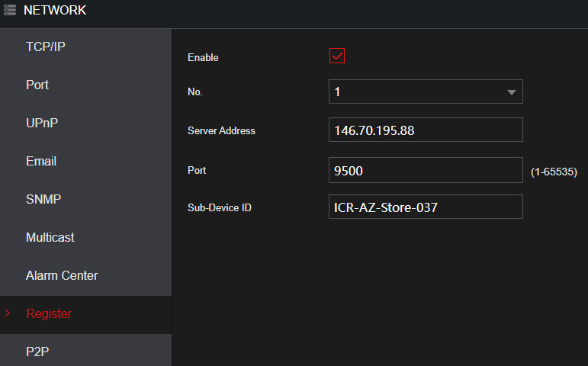Screen dimensions: 588x366
Task: Open Email settings
Action: click(86, 161)
